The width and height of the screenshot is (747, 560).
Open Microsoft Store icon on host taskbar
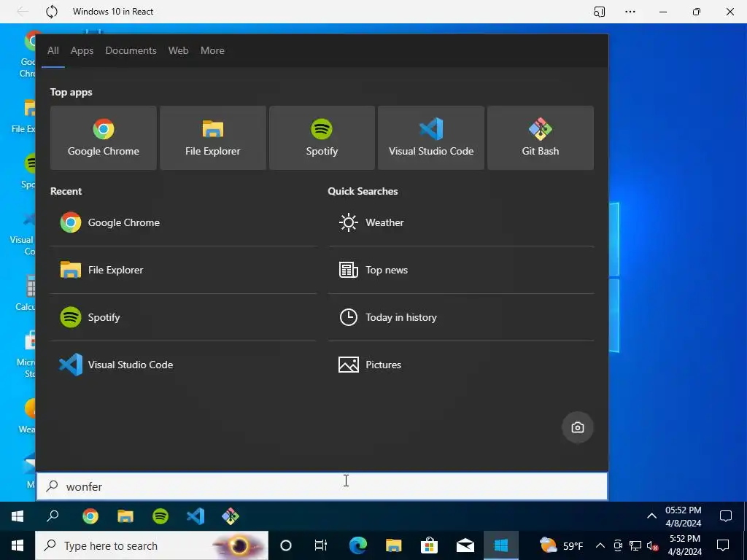click(429, 545)
